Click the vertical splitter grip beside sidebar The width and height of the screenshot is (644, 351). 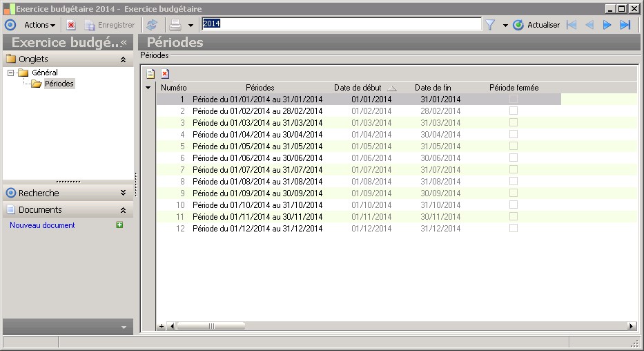[135, 184]
